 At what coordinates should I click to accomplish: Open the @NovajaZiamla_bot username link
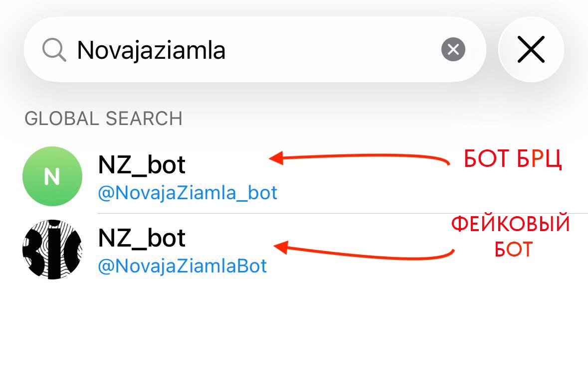(188, 193)
